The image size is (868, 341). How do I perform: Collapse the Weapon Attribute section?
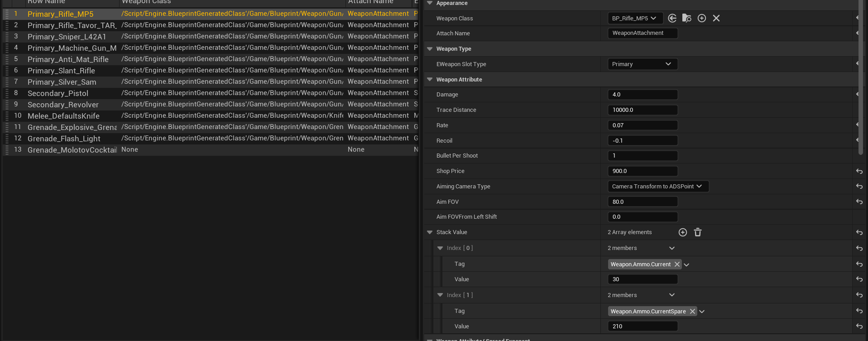point(430,80)
